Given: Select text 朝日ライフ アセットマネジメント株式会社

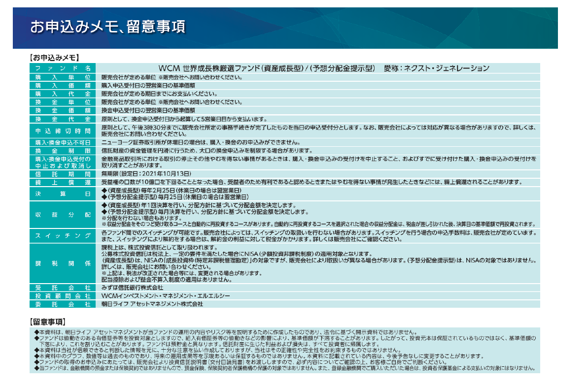Looking at the screenshot, I should [152, 304].
